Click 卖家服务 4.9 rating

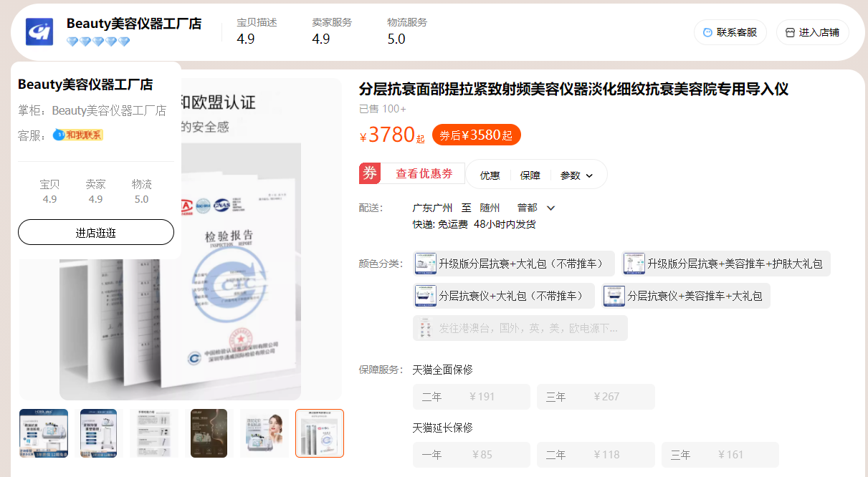tap(333, 31)
